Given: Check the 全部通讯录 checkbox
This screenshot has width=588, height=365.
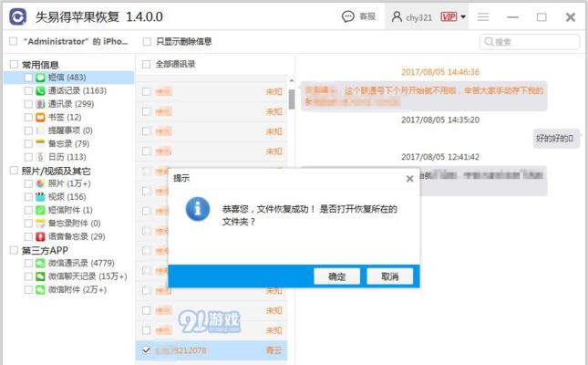Looking at the screenshot, I should (146, 64).
